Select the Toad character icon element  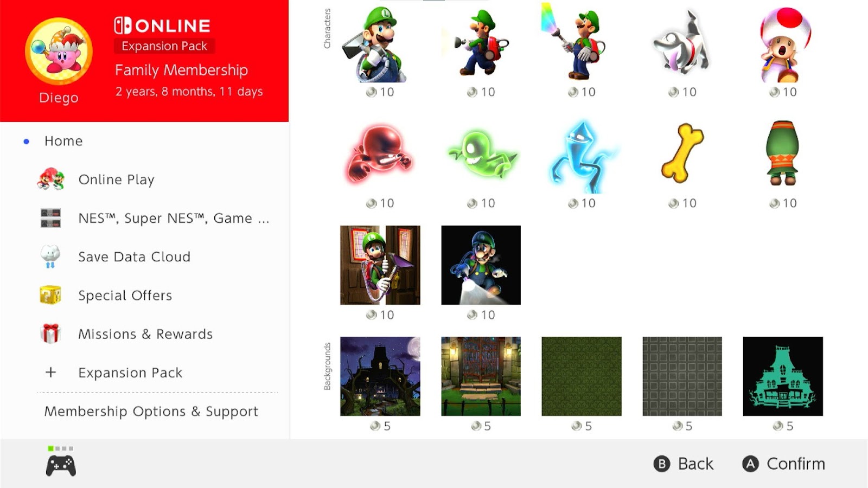pyautogui.click(x=783, y=44)
